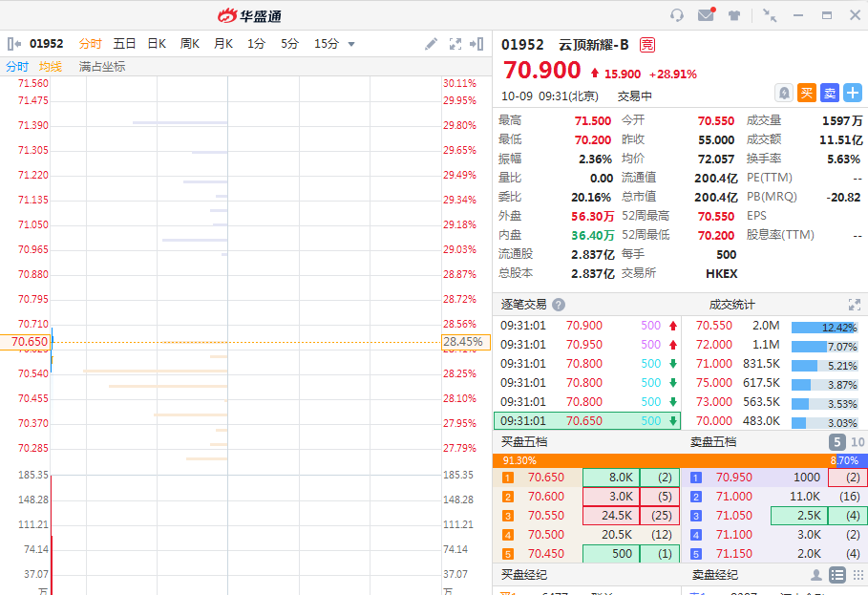Image resolution: width=868 pixels, height=595 pixels.
Task: Set a price alert bell
Action: click(784, 93)
